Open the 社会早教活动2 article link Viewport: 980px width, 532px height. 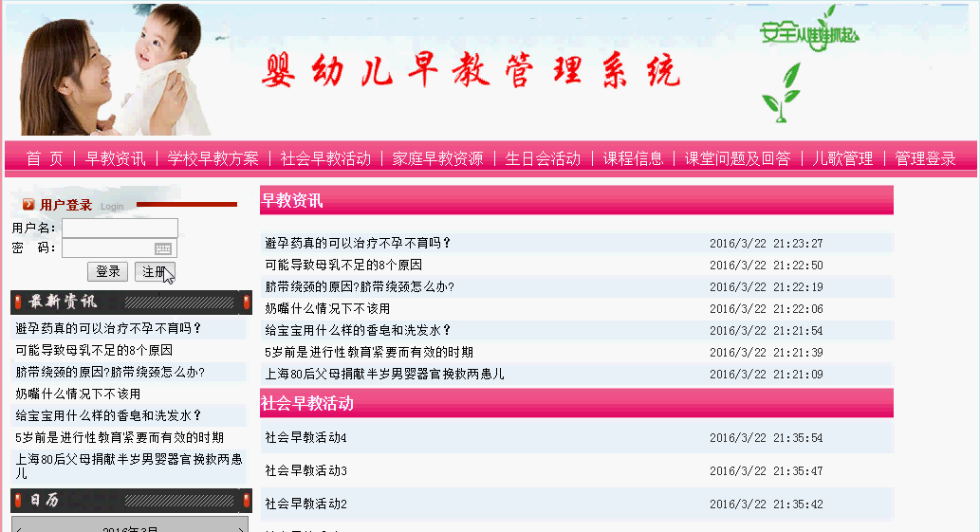pyautogui.click(x=306, y=504)
